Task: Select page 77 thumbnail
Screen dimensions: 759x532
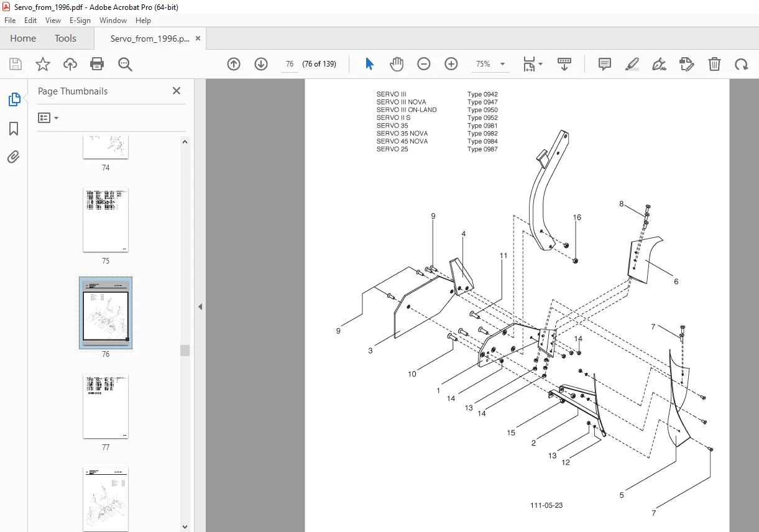Action: 106,406
